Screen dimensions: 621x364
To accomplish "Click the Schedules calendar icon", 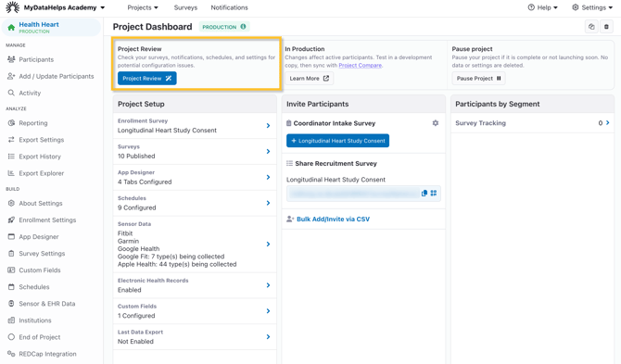I will [11, 287].
